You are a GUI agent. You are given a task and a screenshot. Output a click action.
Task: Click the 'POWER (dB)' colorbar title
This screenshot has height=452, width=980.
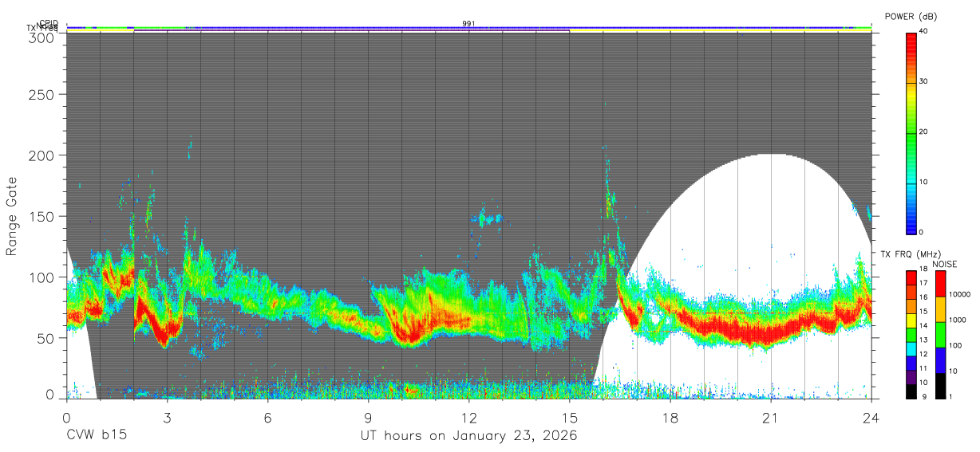click(x=911, y=17)
